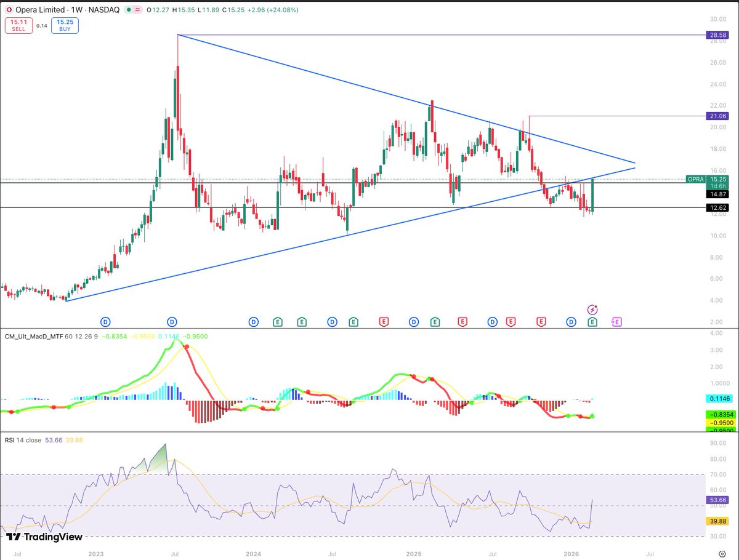Viewport: 739px width, 560px height.
Task: Click the dividend marker below the 2023 peak
Action: point(172,322)
